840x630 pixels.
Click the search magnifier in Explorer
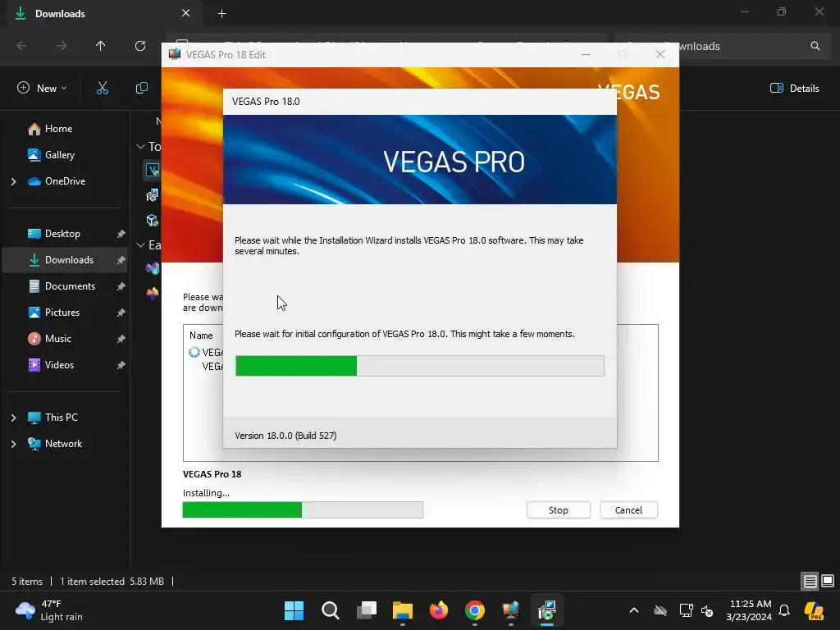(x=815, y=46)
